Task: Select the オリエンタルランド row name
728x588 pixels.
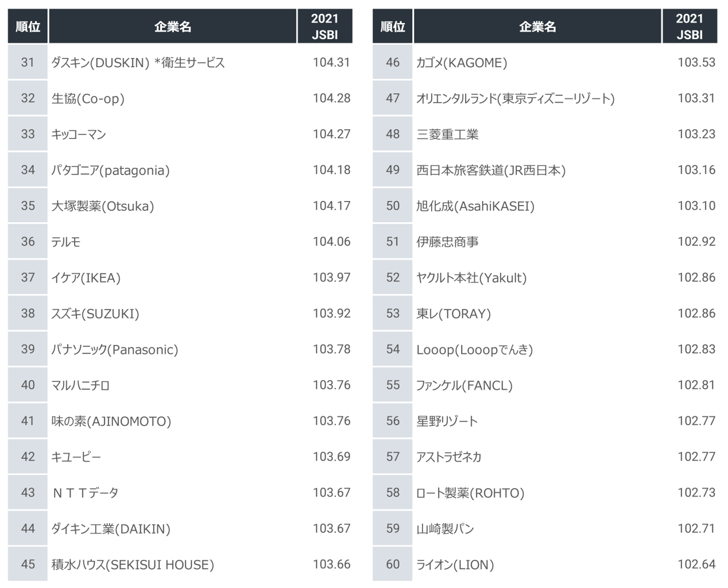Action: (x=515, y=98)
